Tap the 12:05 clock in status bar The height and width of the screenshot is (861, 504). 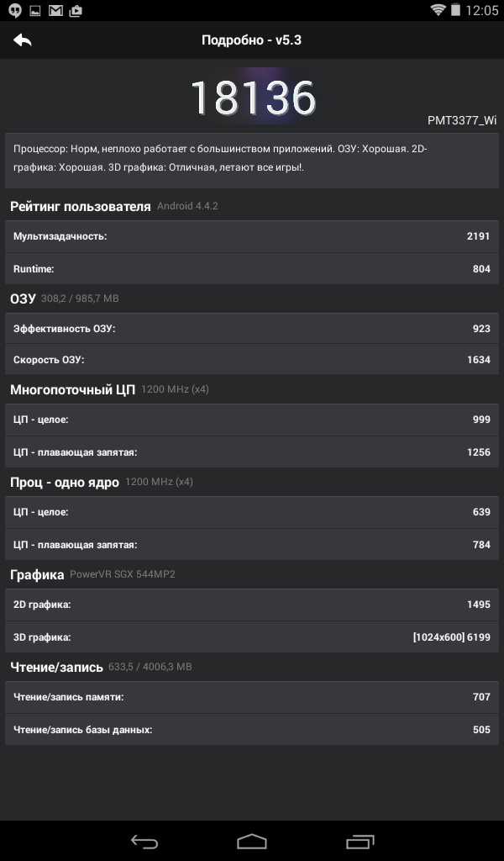[x=481, y=11]
